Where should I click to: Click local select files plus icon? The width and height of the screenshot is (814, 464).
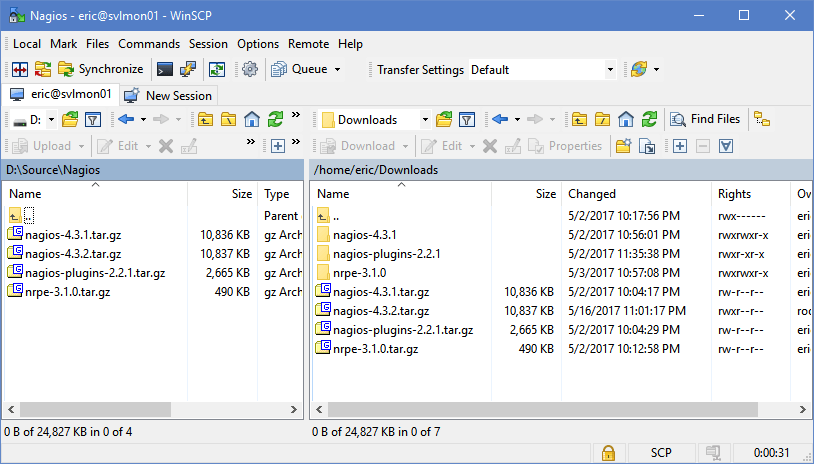click(x=278, y=146)
